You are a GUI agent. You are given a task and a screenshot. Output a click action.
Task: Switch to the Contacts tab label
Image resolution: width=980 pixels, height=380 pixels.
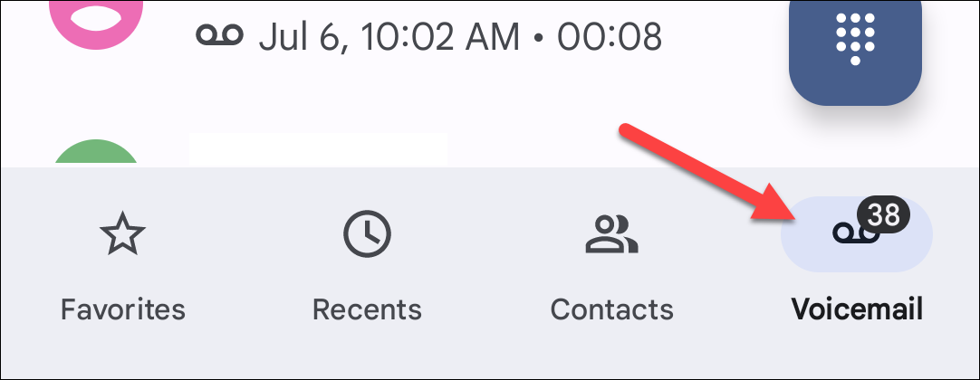(612, 309)
